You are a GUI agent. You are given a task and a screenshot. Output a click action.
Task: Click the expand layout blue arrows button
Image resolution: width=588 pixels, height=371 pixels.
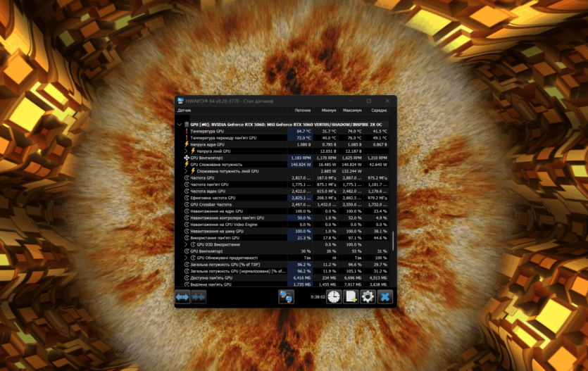(x=182, y=297)
